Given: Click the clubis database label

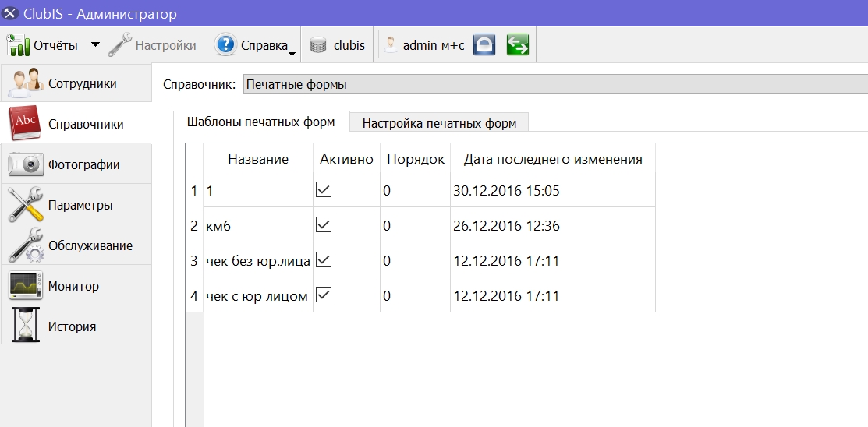Looking at the screenshot, I should click(x=349, y=45).
